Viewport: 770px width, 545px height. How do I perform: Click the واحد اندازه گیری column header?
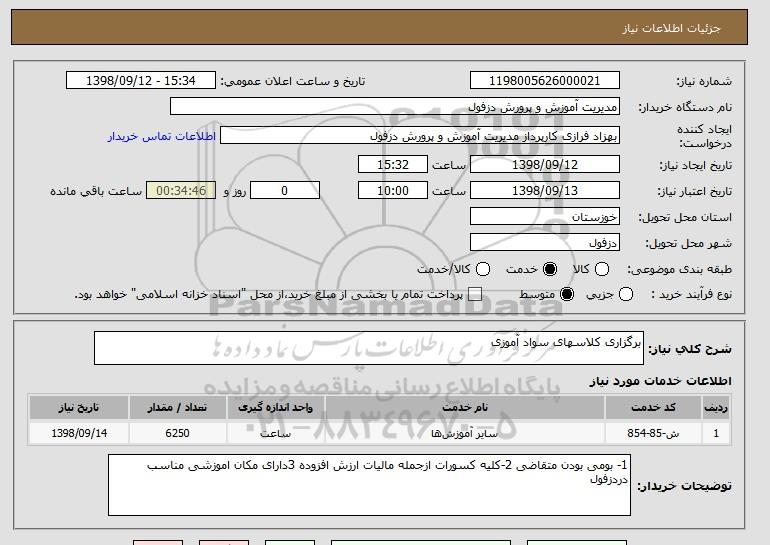tap(275, 408)
